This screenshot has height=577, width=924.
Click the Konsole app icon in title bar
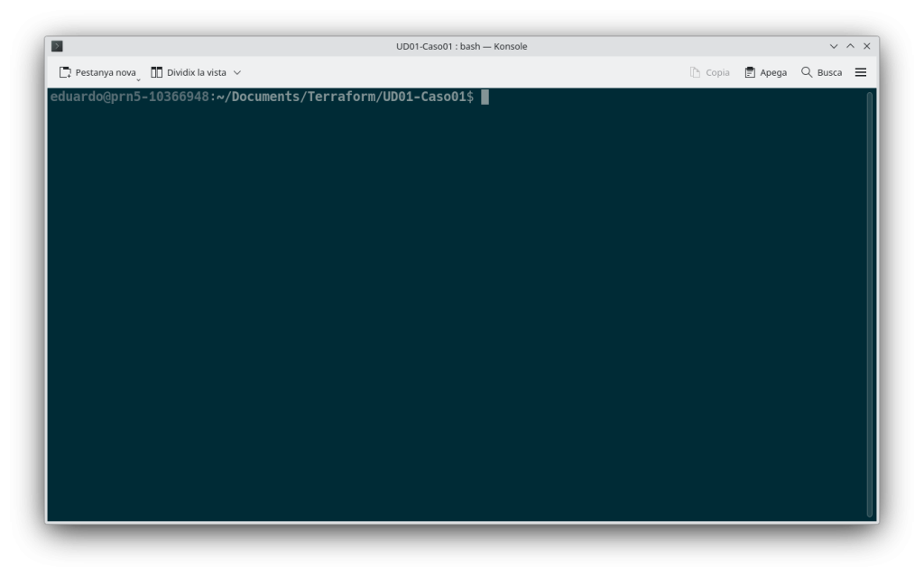pyautogui.click(x=57, y=46)
